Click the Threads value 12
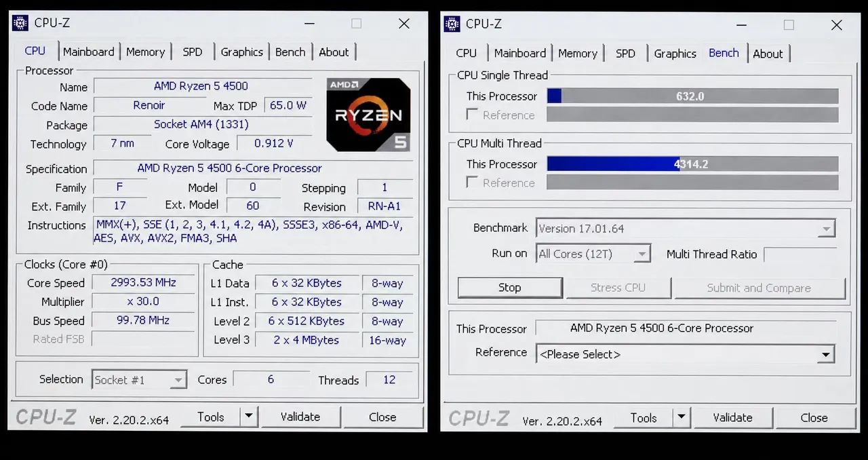The width and height of the screenshot is (868, 460). (x=389, y=379)
